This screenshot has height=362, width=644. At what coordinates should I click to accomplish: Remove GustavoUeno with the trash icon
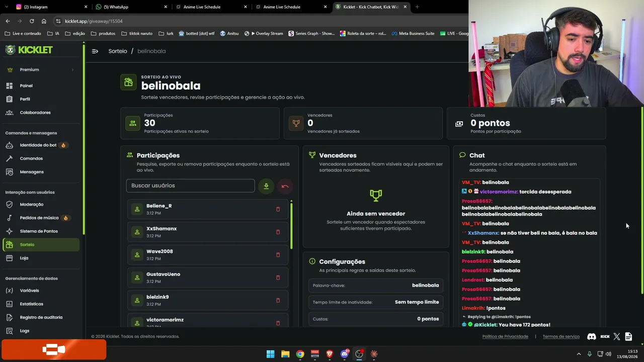click(278, 278)
